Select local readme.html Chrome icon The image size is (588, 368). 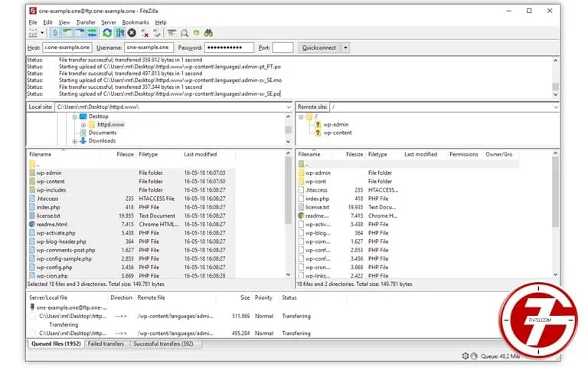[32, 224]
